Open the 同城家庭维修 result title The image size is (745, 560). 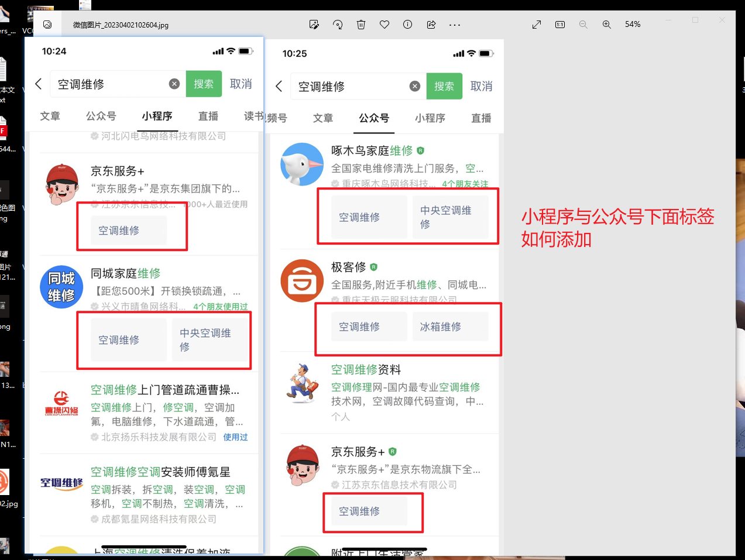[x=126, y=273]
